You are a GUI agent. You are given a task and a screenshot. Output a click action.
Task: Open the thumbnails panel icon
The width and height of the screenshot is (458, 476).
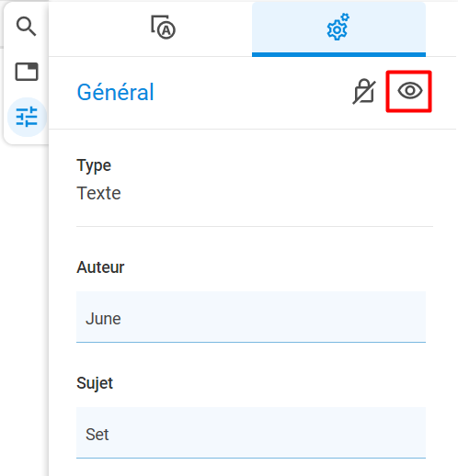[x=27, y=72]
